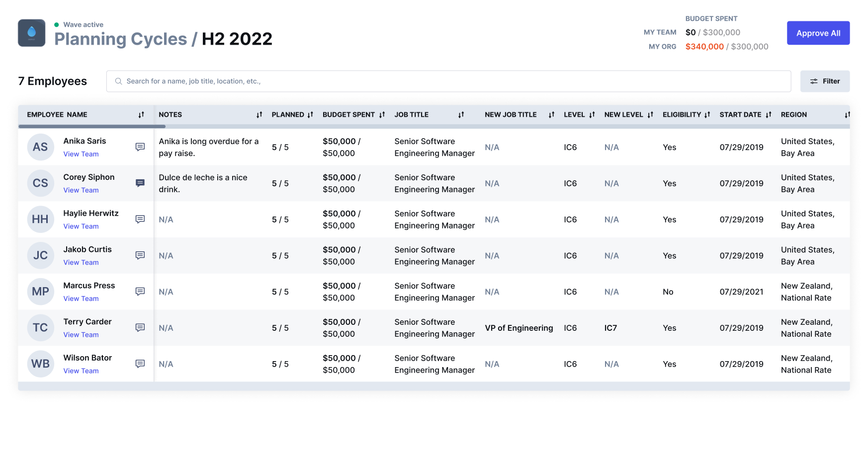This screenshot has height=453, width=868.
Task: Click IC7 new level cell
Action: coord(610,328)
